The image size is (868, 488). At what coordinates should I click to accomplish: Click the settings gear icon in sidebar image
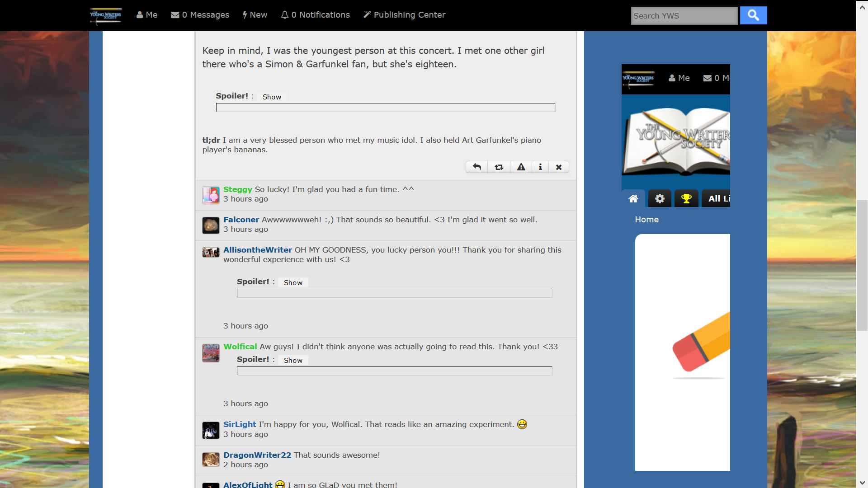coord(660,198)
